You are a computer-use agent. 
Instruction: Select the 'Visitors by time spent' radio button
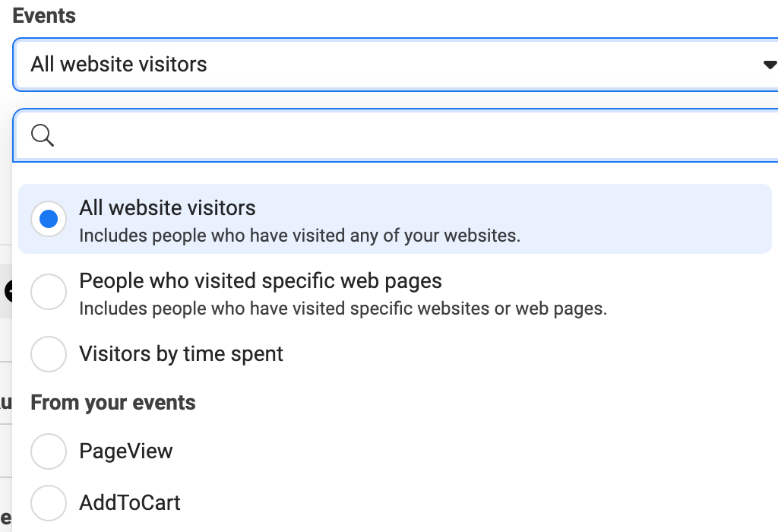coord(48,353)
